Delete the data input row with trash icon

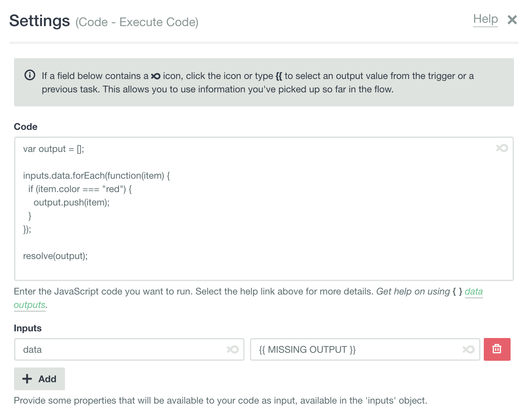pos(497,349)
